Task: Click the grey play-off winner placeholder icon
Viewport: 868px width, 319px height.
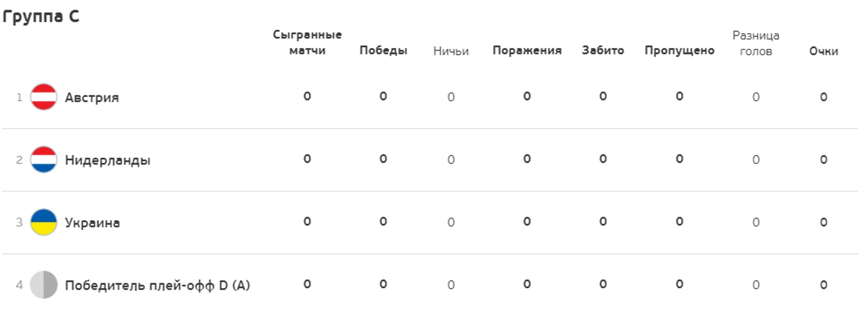Action: (x=43, y=285)
